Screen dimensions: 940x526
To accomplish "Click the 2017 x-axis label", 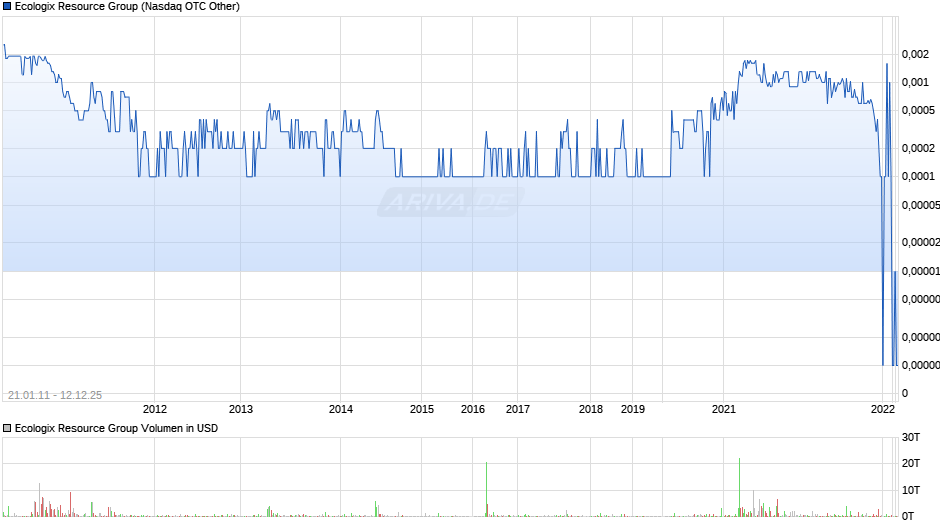I will [518, 409].
